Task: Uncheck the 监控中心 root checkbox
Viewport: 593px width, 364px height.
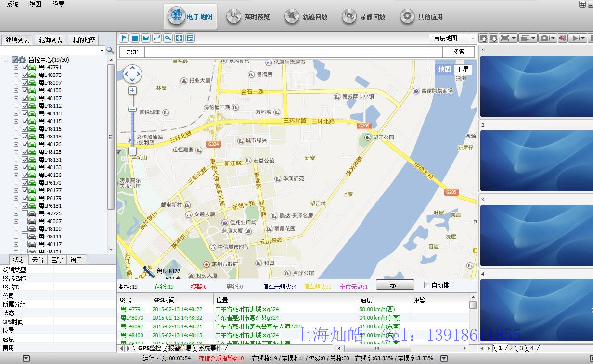Action: pos(15,60)
